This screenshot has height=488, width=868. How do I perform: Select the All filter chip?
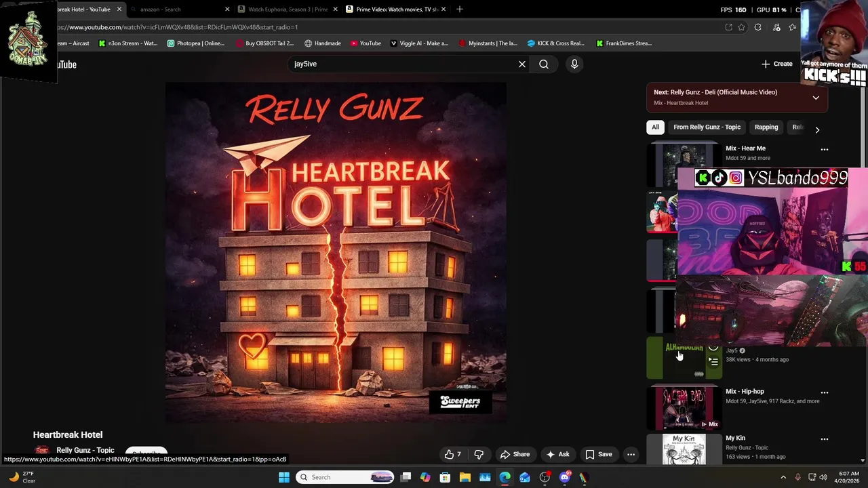click(655, 127)
